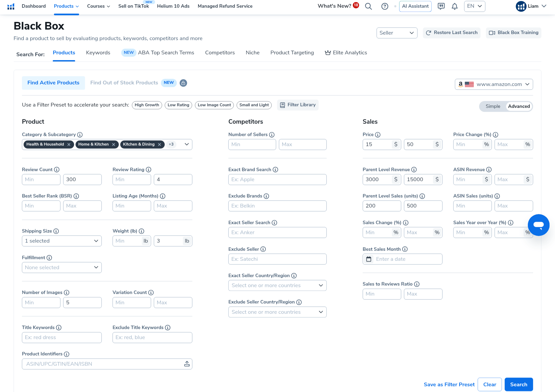This screenshot has height=392, width=555.
Task: Click the Title Keywords input field
Action: [62, 338]
